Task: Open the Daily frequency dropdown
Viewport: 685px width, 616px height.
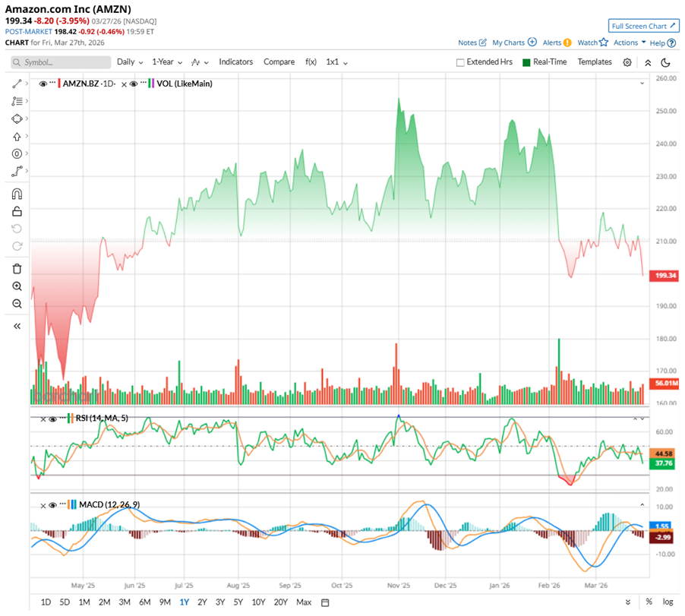Action: 130,62
